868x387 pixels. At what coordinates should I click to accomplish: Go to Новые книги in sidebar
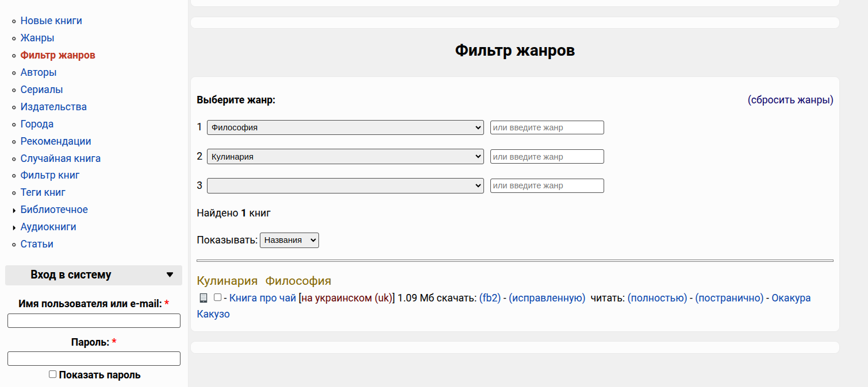51,21
